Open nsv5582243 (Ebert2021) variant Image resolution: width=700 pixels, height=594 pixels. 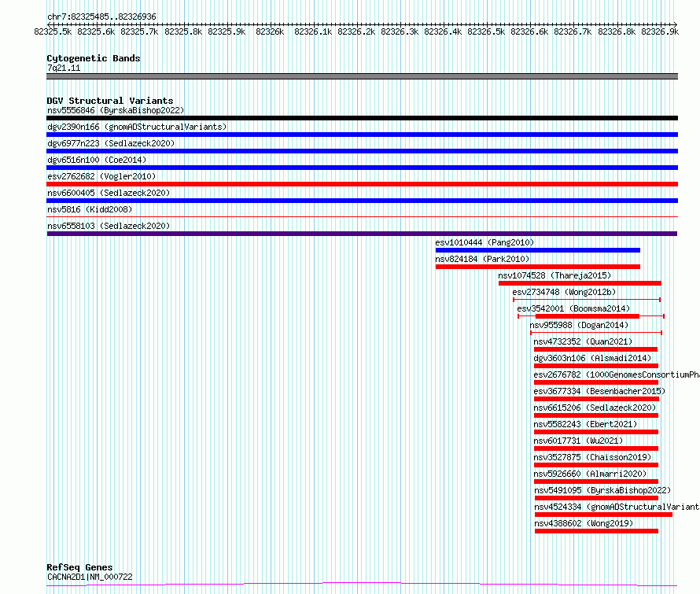click(585, 424)
